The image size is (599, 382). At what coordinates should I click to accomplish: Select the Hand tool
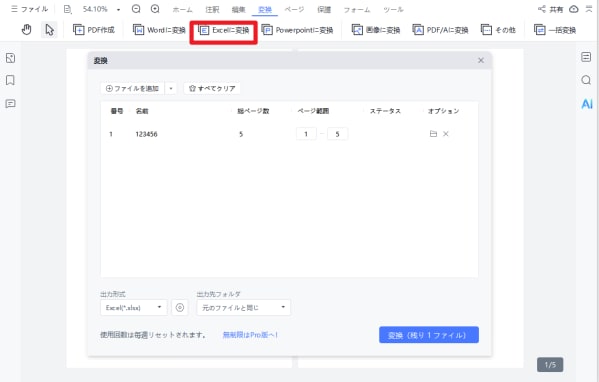(x=26, y=29)
